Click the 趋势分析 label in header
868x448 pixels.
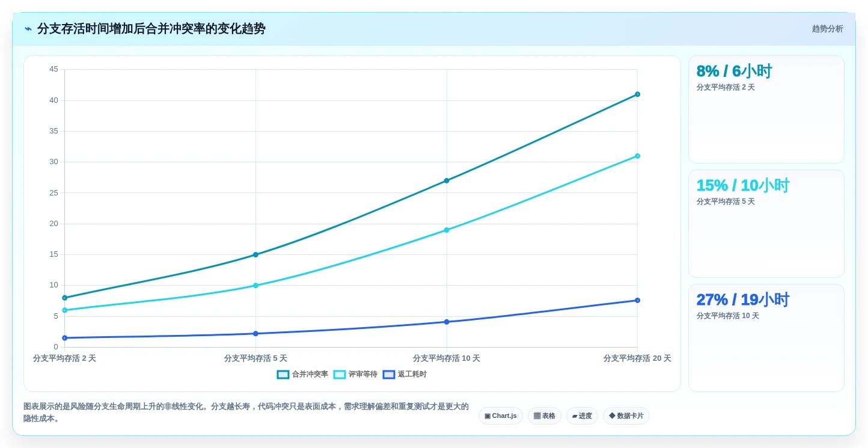[827, 29]
